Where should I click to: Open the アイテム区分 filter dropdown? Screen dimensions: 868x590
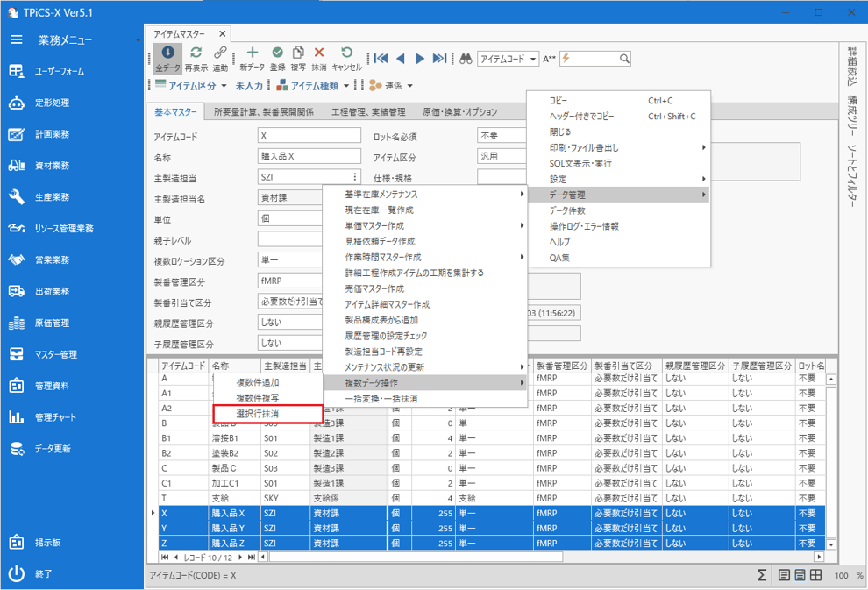pyautogui.click(x=224, y=86)
